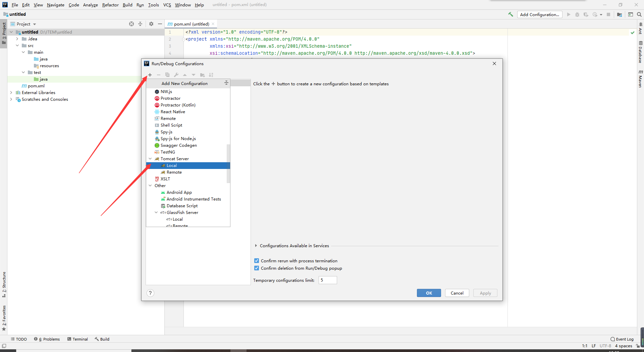Screen dimensions: 644x352
Task: Collapse the Other group in configuration list
Action: pos(150,185)
